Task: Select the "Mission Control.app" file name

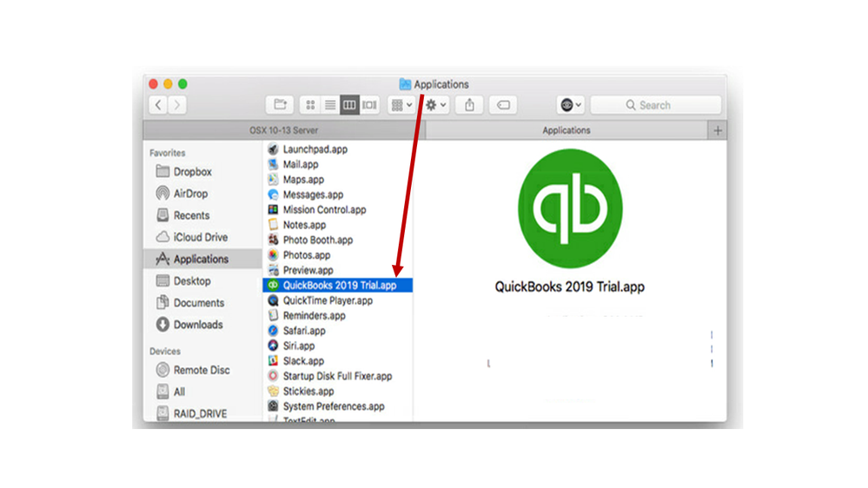Action: coord(324,209)
